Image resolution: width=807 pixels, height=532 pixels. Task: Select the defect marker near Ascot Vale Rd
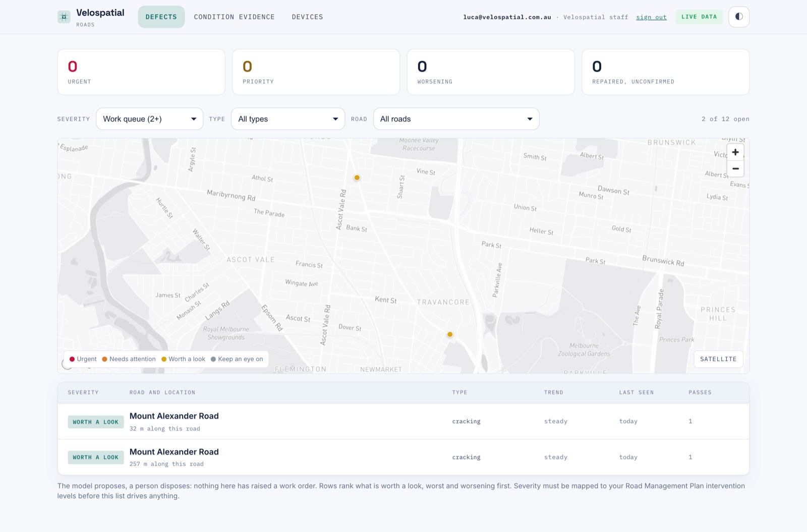(357, 178)
